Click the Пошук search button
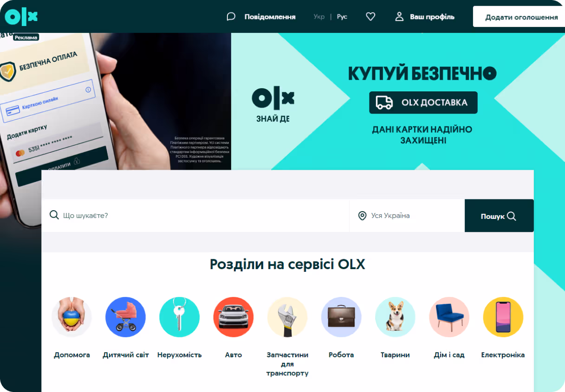Image resolution: width=565 pixels, height=392 pixels. [499, 216]
